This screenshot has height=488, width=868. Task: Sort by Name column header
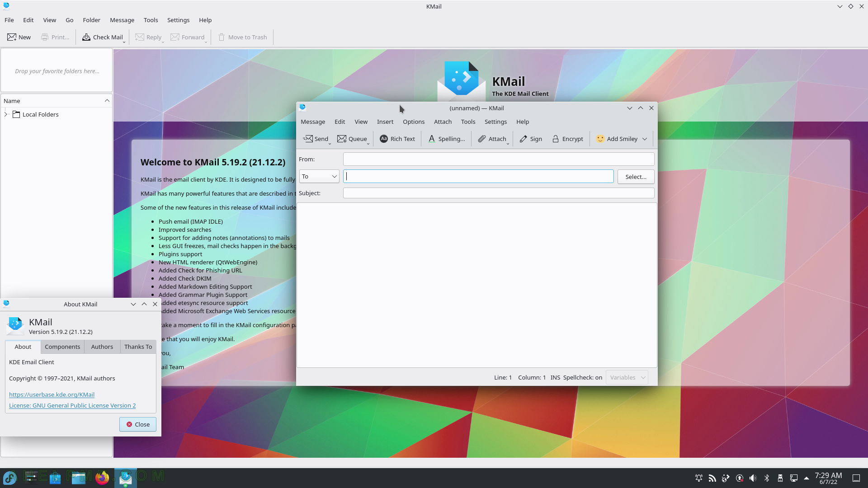(57, 101)
